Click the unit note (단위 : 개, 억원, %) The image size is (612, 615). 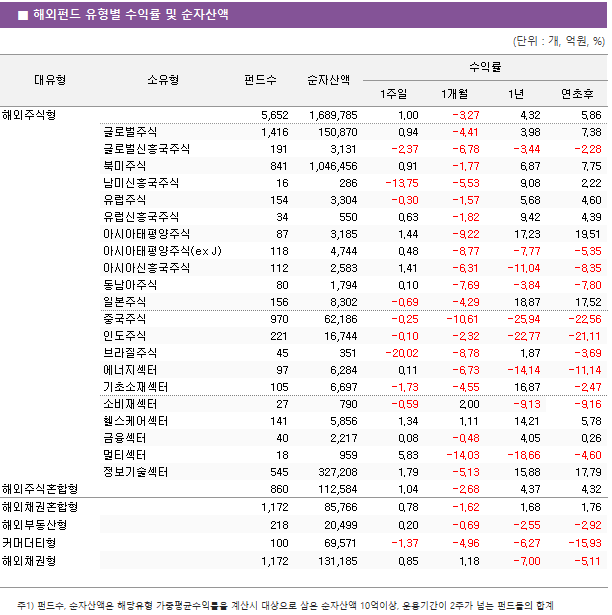coord(559,41)
